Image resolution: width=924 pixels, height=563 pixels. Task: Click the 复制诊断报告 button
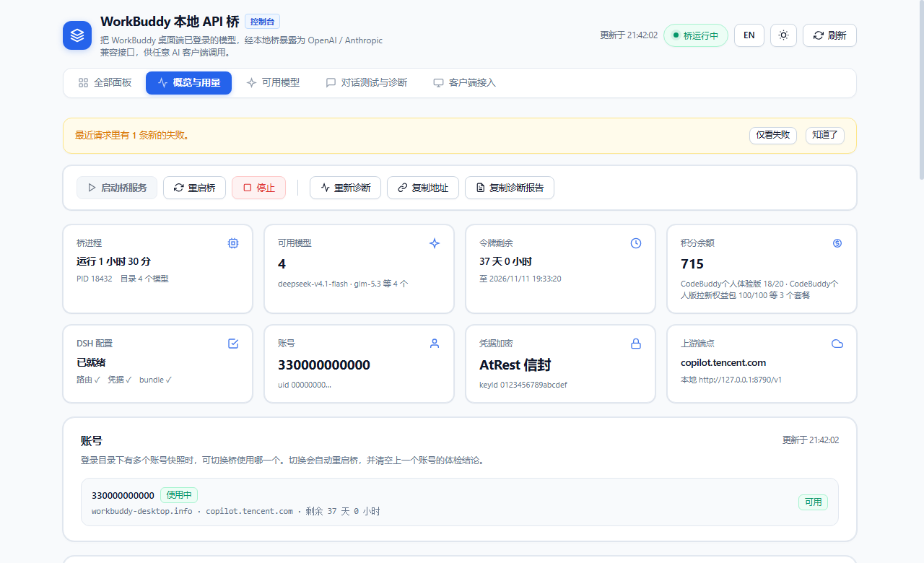tap(510, 188)
